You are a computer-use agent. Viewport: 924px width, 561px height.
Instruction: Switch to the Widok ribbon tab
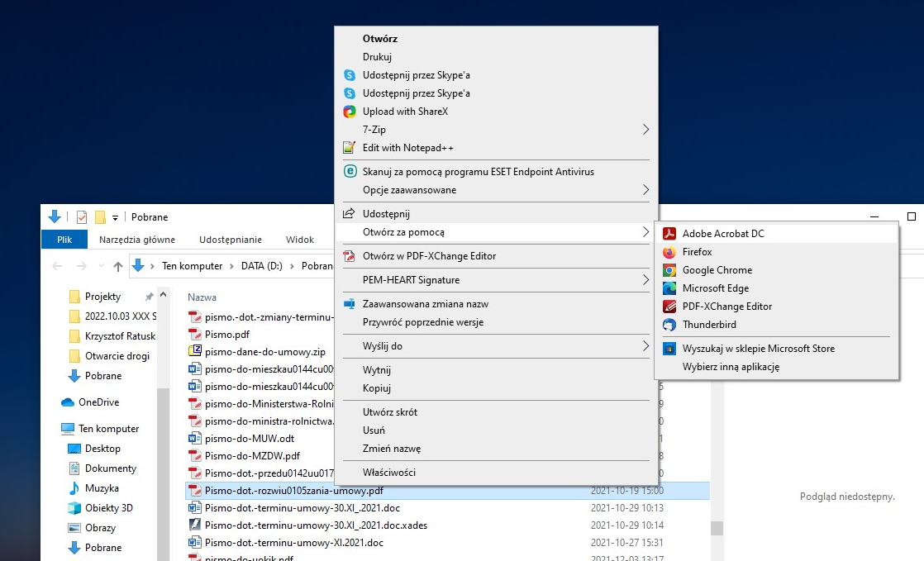click(x=299, y=240)
